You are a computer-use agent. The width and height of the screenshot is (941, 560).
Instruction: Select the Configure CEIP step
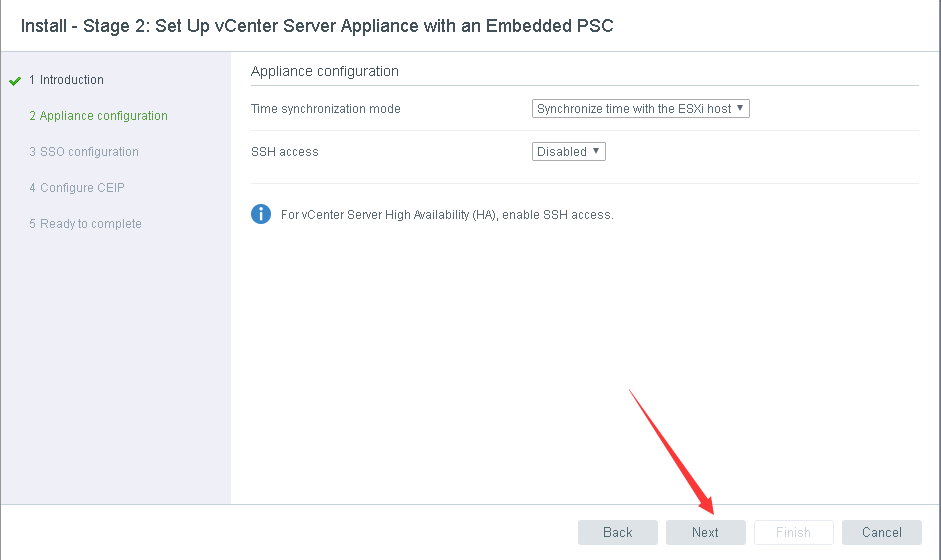click(x=77, y=188)
